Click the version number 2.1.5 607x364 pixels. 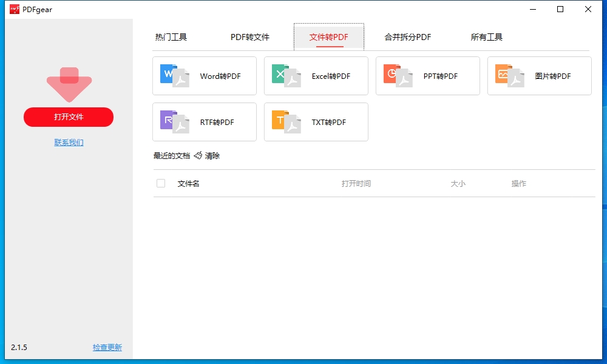tap(19, 348)
